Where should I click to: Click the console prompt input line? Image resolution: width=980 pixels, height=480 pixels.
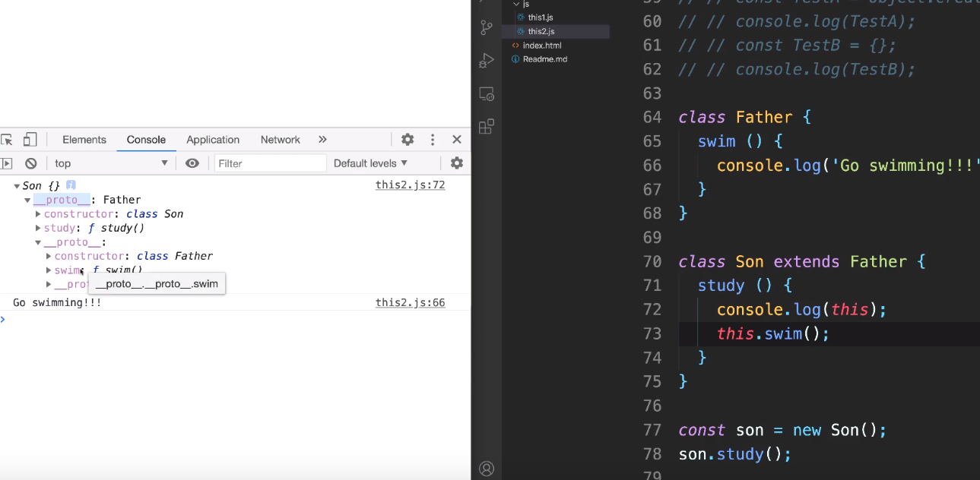tap(236, 319)
